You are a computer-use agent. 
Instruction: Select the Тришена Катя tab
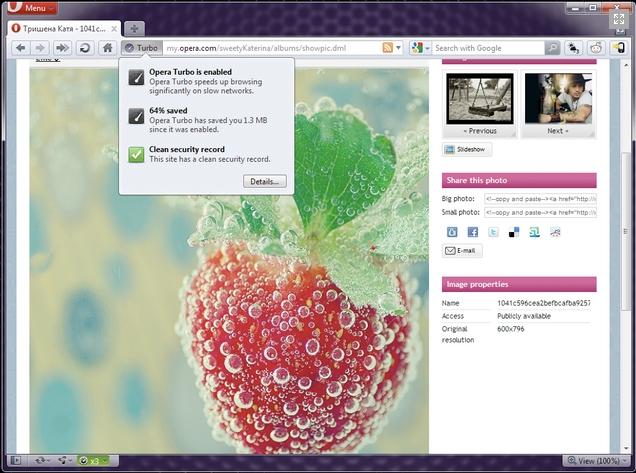pyautogui.click(x=64, y=29)
